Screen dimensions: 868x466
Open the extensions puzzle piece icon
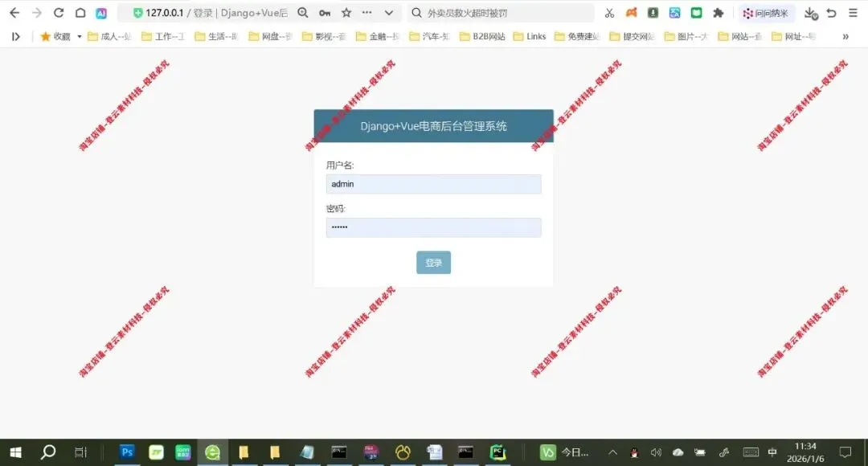pos(719,13)
